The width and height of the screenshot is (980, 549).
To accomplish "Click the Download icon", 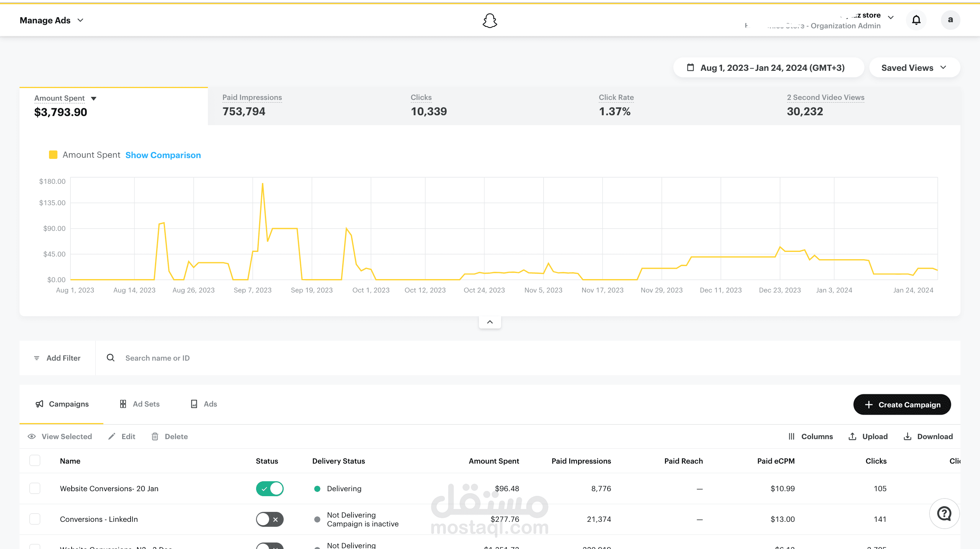I will 907,436.
